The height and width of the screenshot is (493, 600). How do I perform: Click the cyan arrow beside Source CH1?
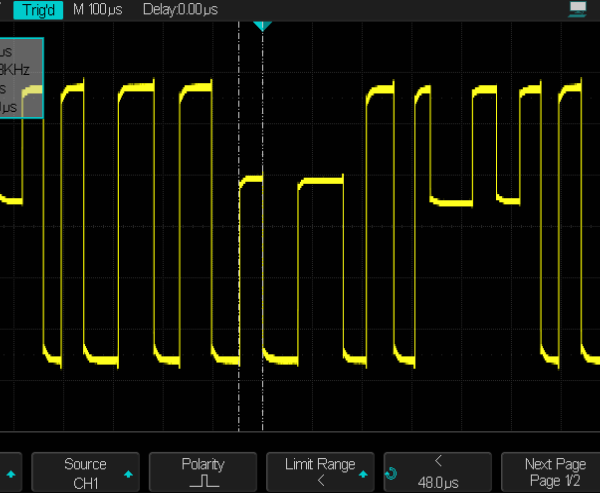click(x=129, y=472)
